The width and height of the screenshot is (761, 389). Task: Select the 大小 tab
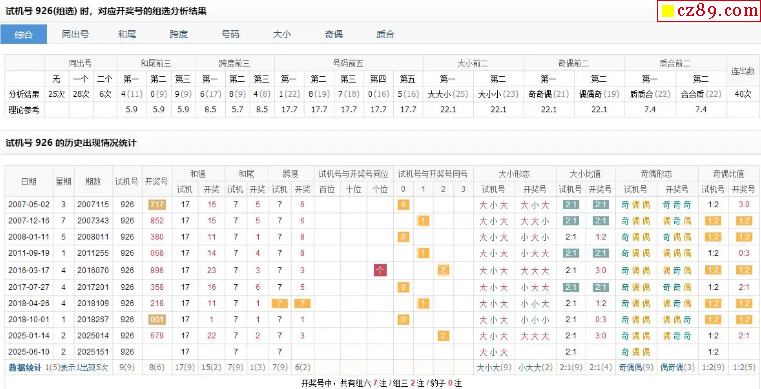click(281, 34)
